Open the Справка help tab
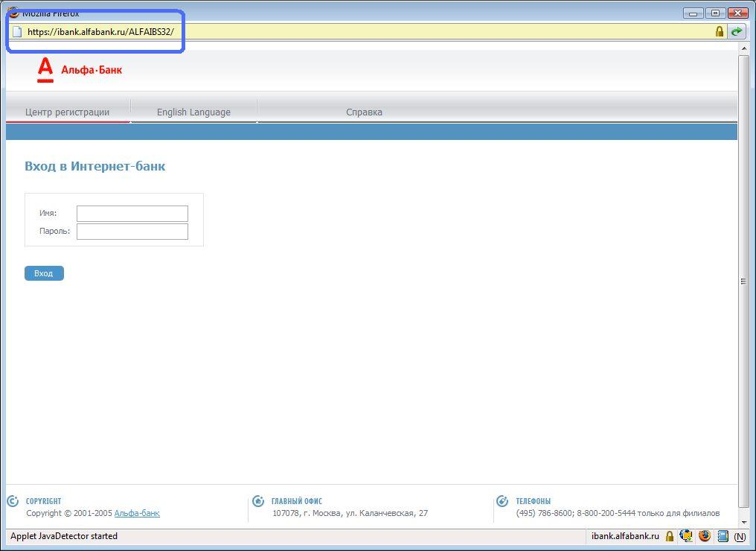This screenshot has height=551, width=756. click(364, 112)
